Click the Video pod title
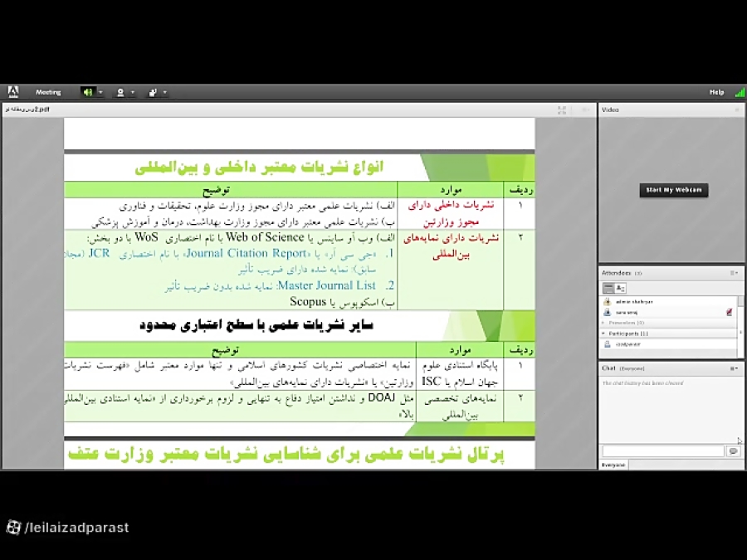Screen dimensions: 747x560 pyautogui.click(x=610, y=110)
